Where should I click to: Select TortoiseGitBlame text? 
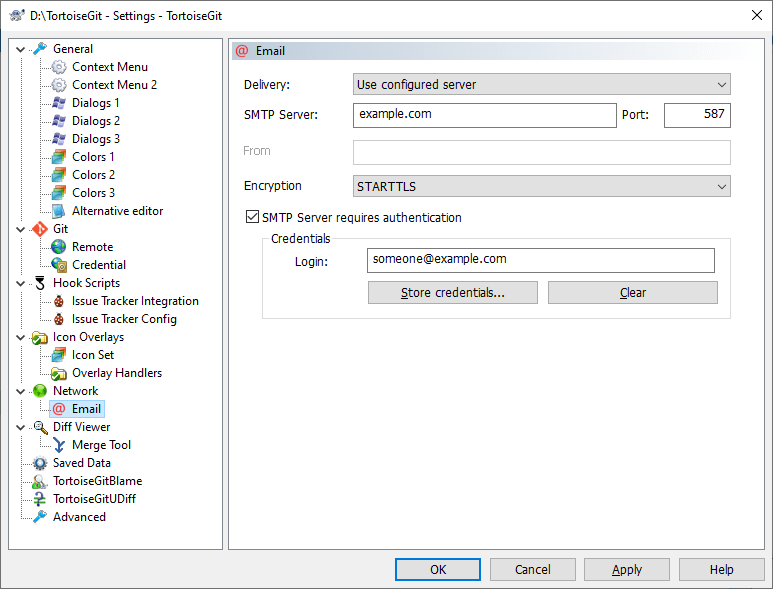pyautogui.click(x=98, y=481)
